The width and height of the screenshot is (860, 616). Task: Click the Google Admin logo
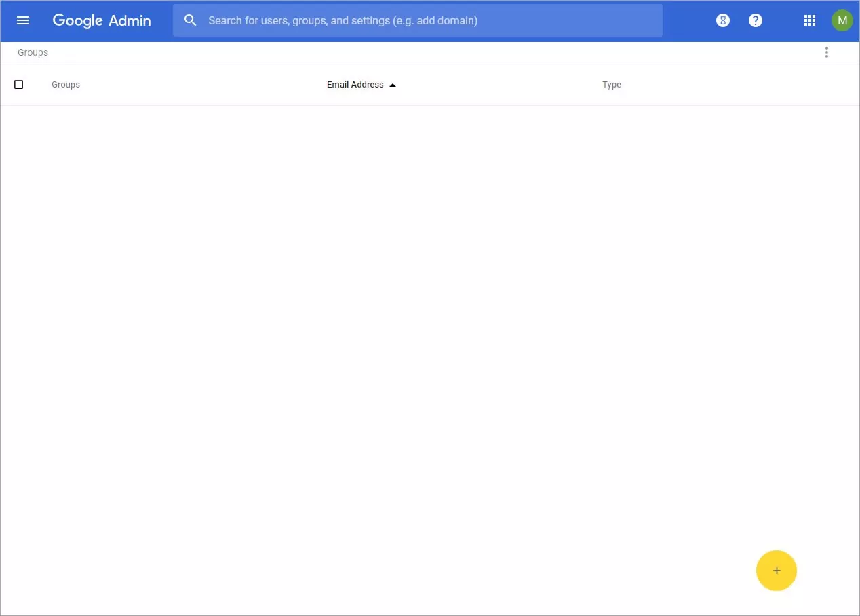tap(102, 20)
